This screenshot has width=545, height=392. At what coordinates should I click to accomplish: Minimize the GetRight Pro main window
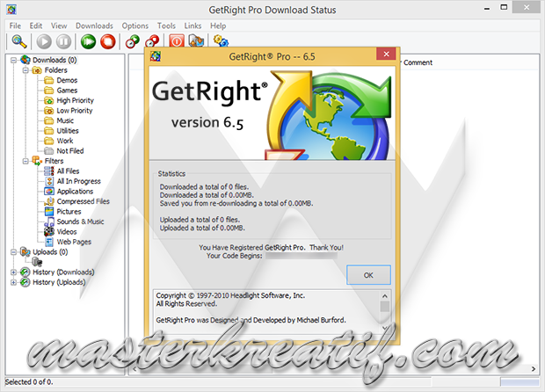point(487,8)
